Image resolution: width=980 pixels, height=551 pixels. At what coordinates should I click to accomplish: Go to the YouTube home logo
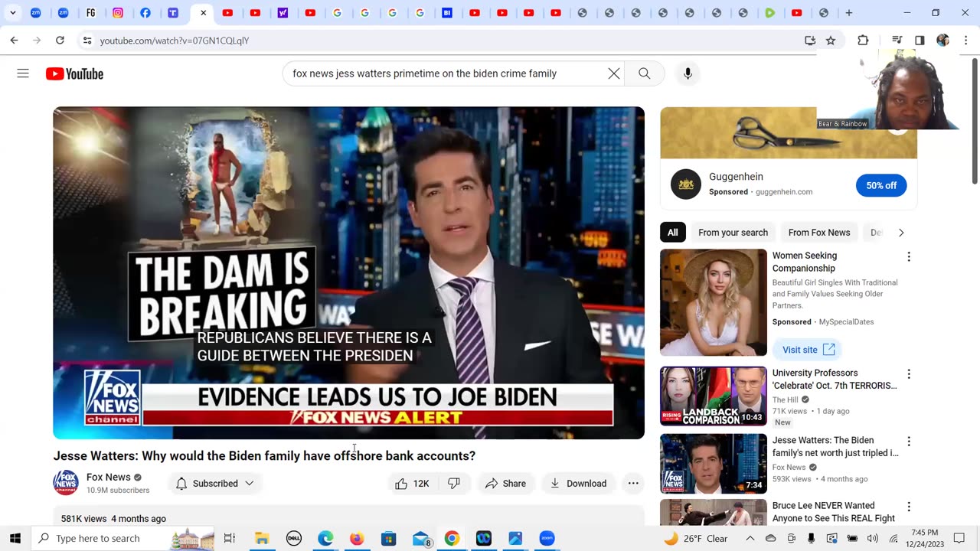pos(74,73)
